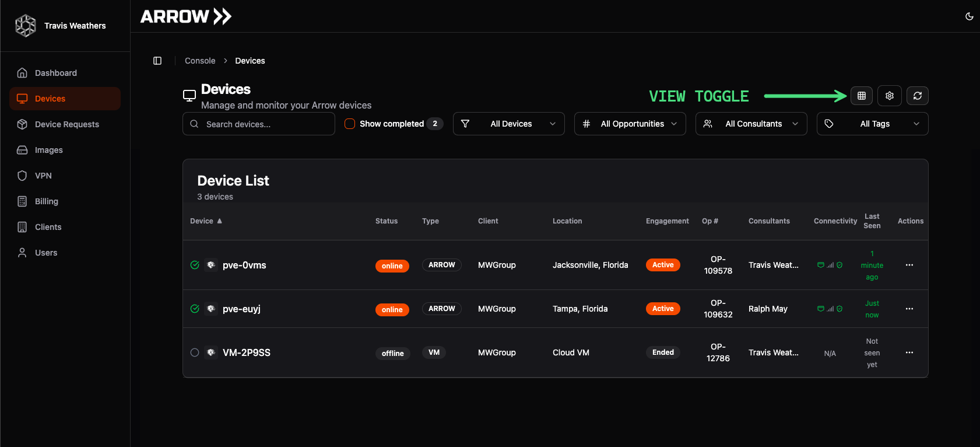Click the Active engagement badge for pve-0vms
This screenshot has width=980, height=447.
(x=663, y=265)
